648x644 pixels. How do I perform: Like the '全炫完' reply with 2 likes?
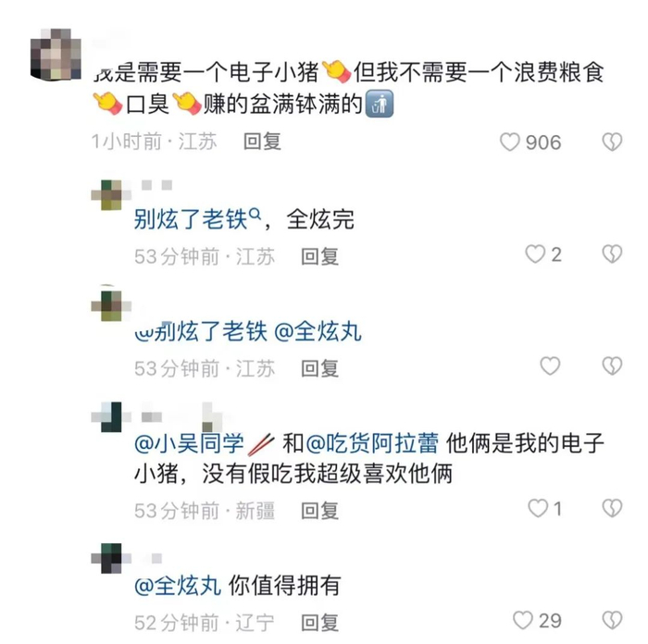click(x=536, y=254)
